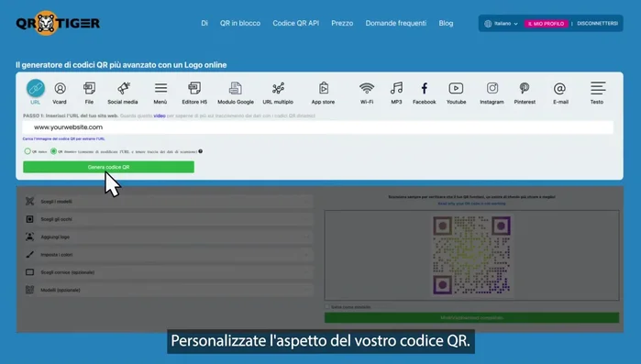The height and width of the screenshot is (364, 641).
Task: Click the blue link above QR preview
Action: click(471, 204)
